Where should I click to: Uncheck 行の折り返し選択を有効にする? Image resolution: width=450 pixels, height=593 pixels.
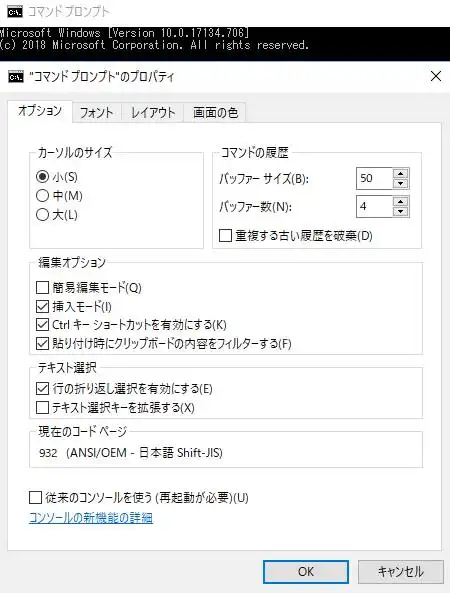(x=42, y=388)
